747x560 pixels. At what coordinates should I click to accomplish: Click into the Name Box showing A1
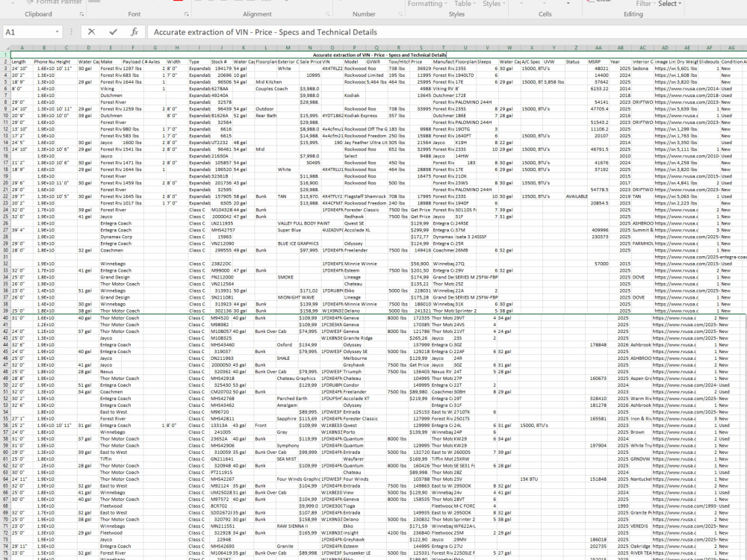coord(28,32)
